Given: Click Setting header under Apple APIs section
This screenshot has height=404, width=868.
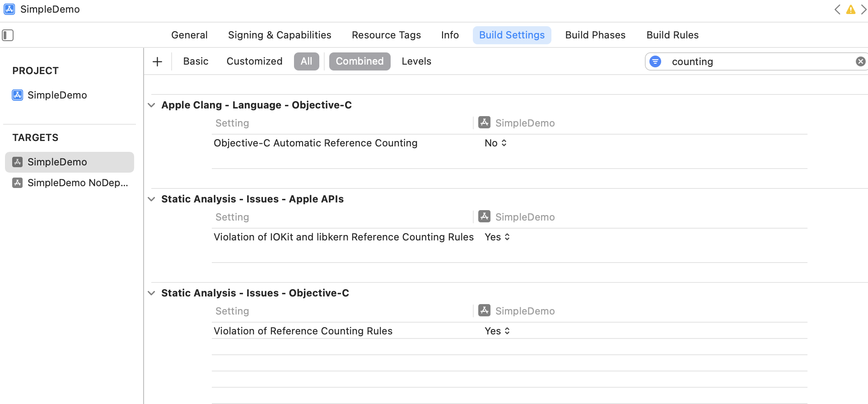Looking at the screenshot, I should [232, 217].
